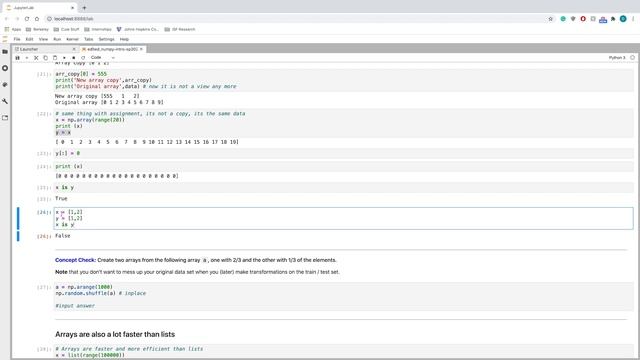
Task: Open the Run menu
Action: (57, 39)
